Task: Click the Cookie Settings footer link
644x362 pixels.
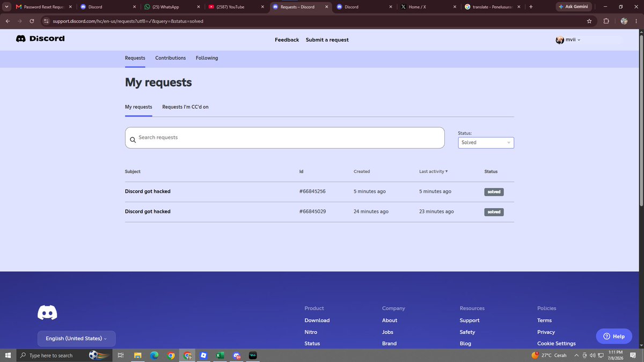Action: (x=557, y=343)
